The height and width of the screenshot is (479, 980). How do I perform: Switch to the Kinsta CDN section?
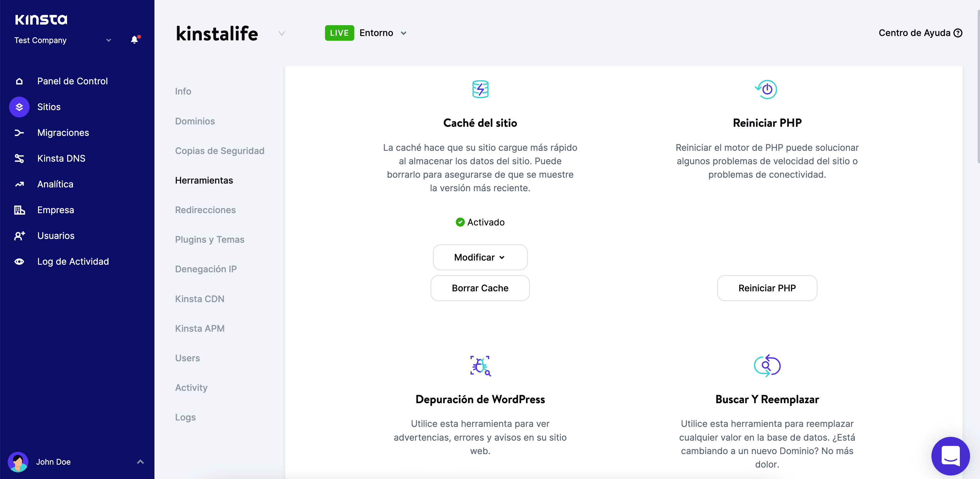pos(199,299)
